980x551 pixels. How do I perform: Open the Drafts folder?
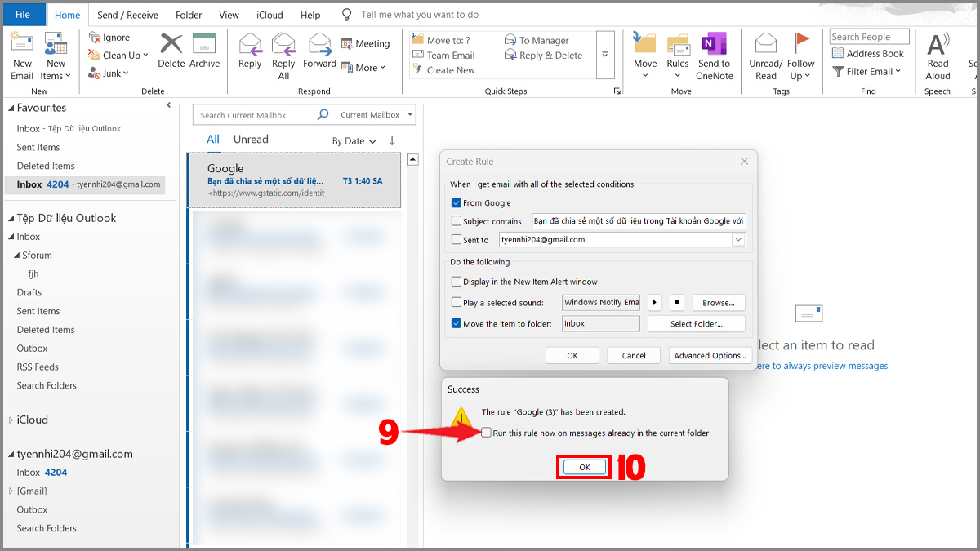29,292
